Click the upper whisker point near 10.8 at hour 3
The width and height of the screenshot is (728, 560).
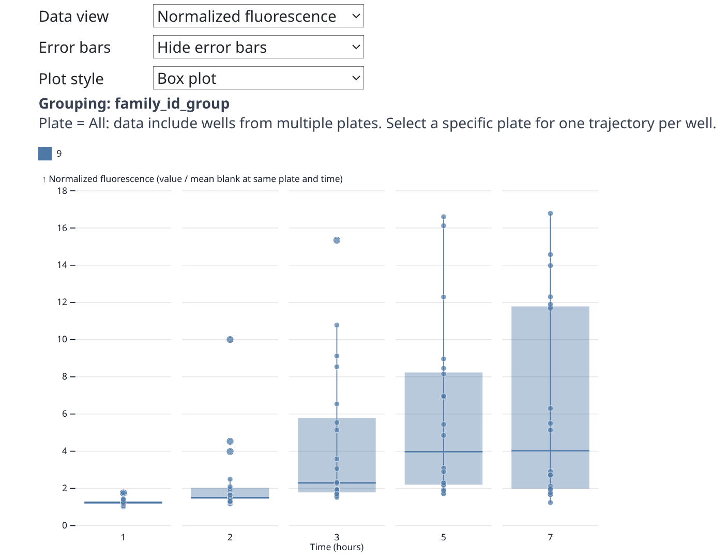pyautogui.click(x=337, y=325)
